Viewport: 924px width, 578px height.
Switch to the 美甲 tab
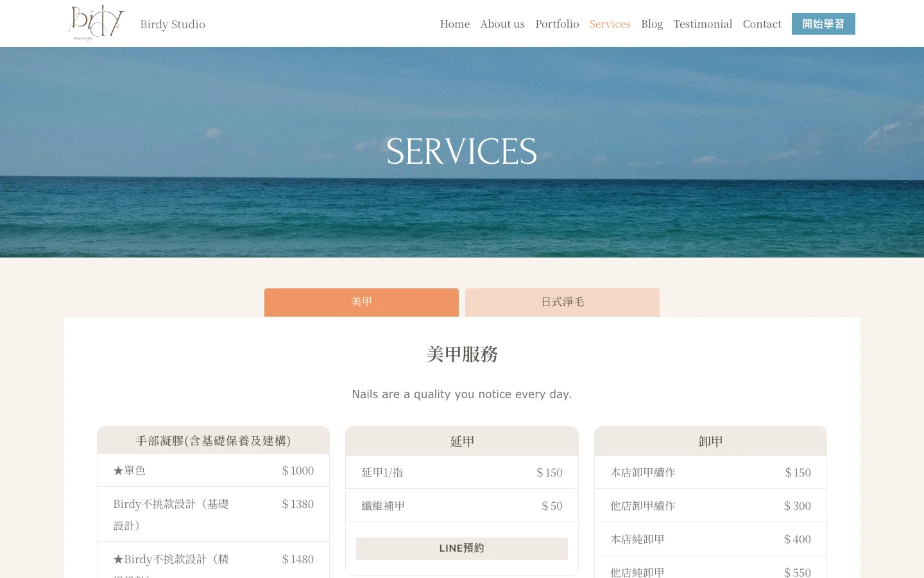tap(361, 302)
